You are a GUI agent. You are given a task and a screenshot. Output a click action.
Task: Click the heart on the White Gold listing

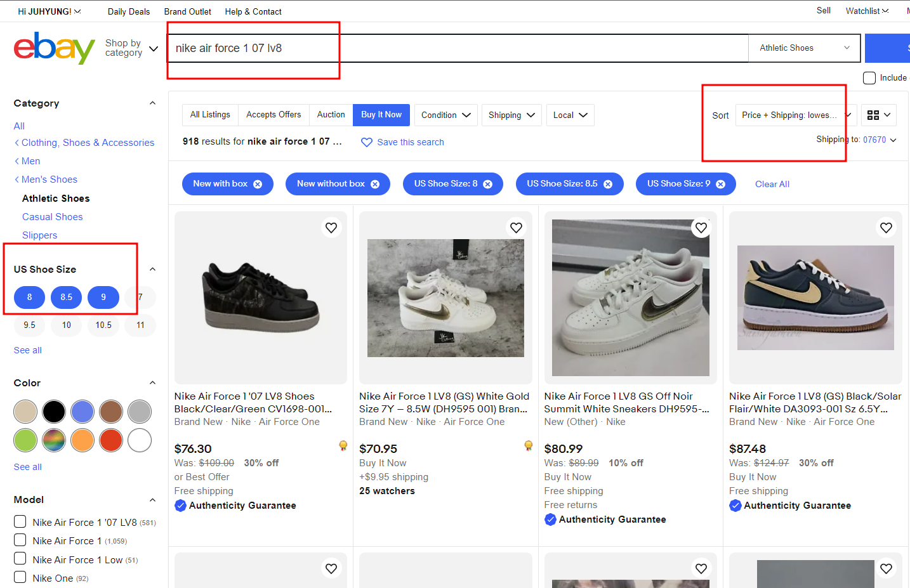(517, 228)
